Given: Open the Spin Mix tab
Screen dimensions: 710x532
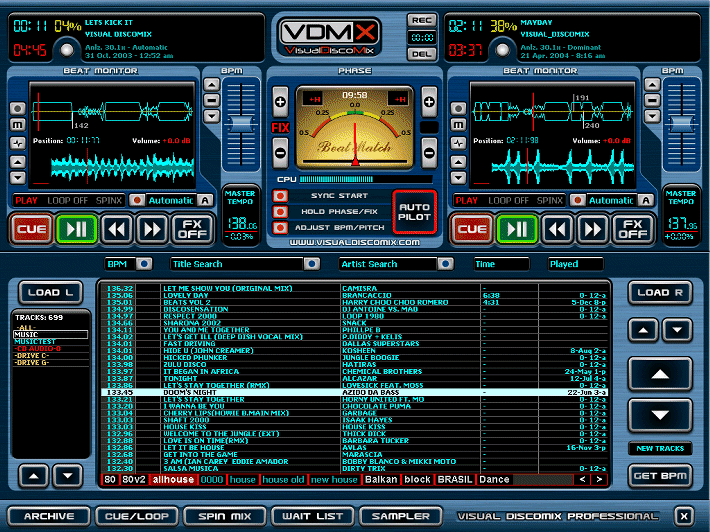Looking at the screenshot, I should coord(225,517).
